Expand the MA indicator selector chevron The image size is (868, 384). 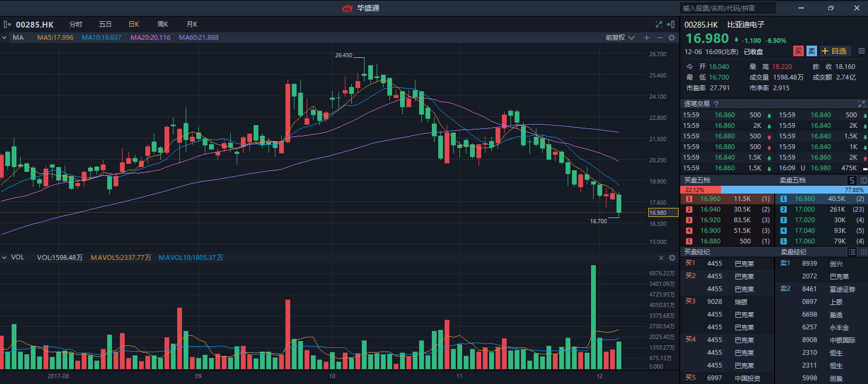tap(4, 38)
